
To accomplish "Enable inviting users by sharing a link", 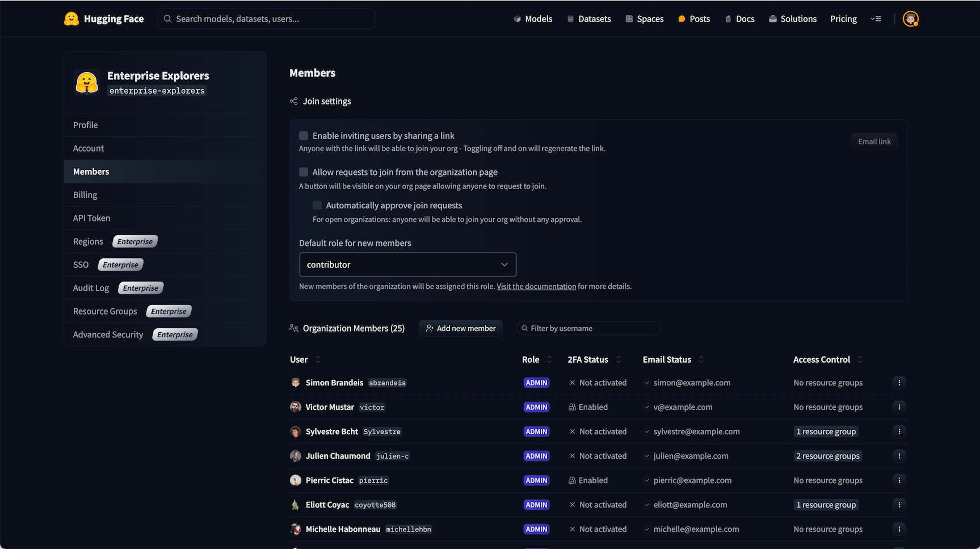I will [304, 136].
